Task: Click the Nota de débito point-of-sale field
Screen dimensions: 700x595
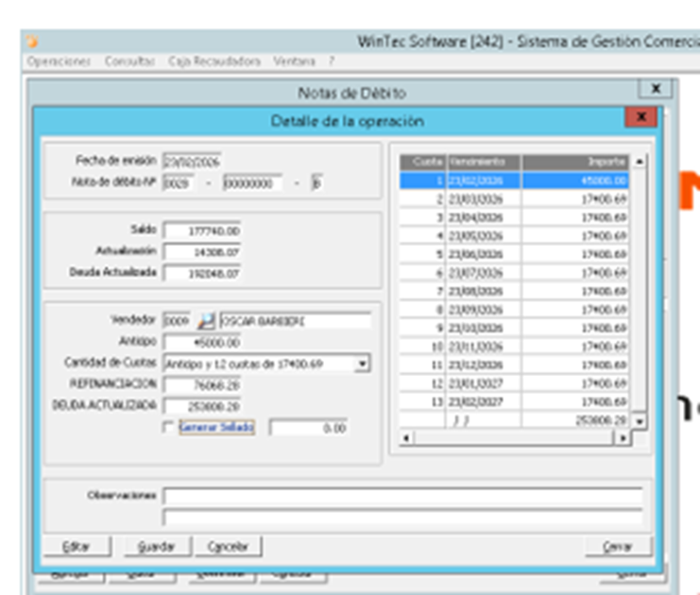Action: (179, 183)
